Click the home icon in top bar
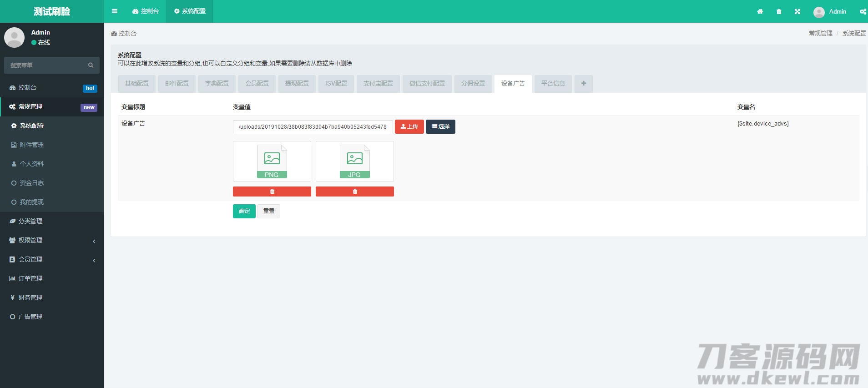This screenshot has height=388, width=868. point(760,11)
